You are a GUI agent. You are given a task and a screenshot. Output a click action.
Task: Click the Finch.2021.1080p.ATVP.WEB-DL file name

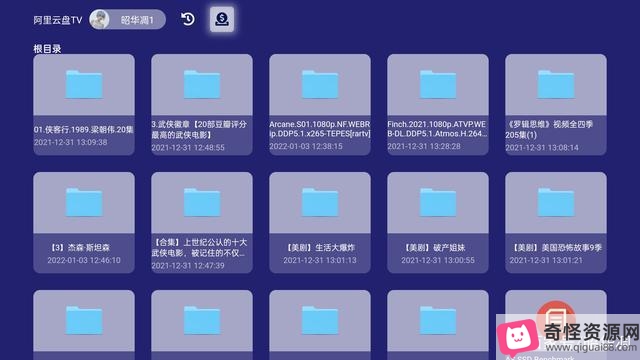437,129
